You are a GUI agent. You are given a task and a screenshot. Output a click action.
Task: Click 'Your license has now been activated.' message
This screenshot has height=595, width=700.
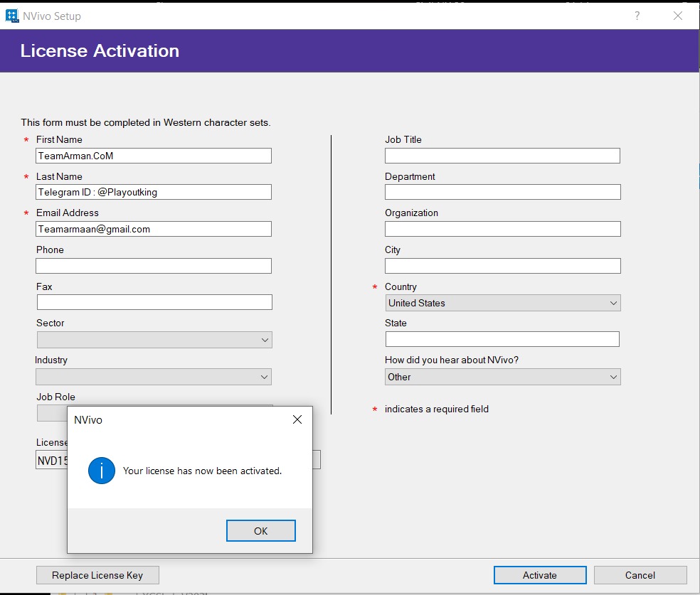coord(202,471)
